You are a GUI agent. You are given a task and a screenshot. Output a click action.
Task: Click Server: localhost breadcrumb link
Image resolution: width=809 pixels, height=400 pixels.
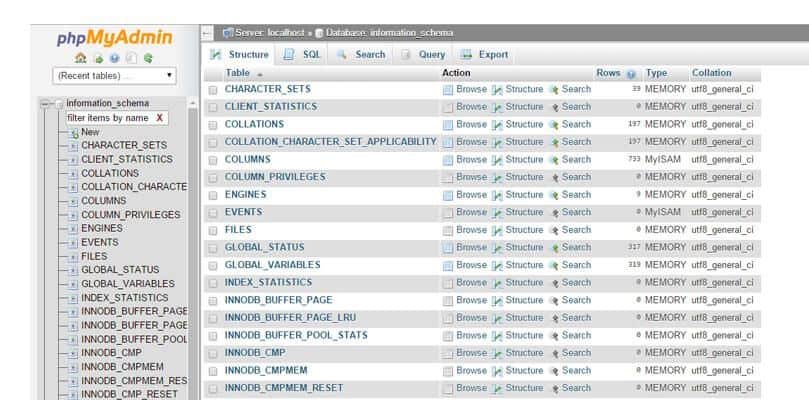click(270, 33)
